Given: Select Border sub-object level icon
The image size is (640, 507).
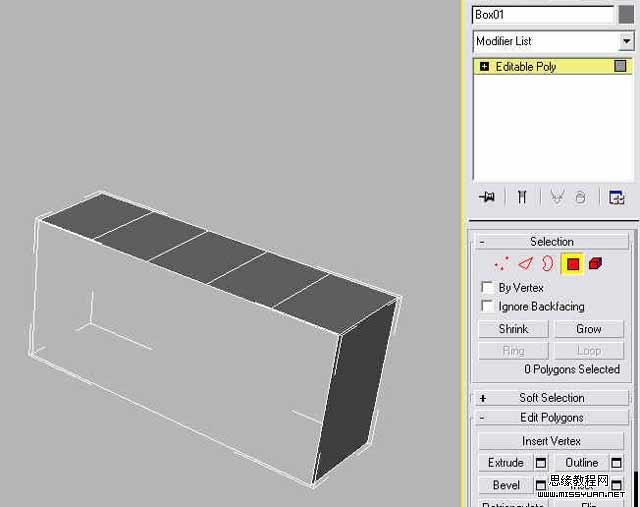Looking at the screenshot, I should pos(548,264).
